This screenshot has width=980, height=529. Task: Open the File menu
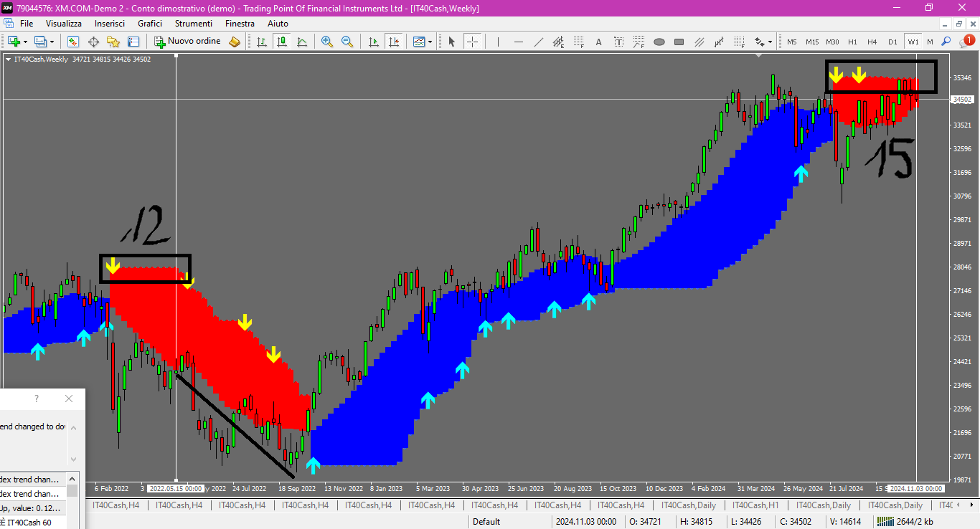point(27,24)
